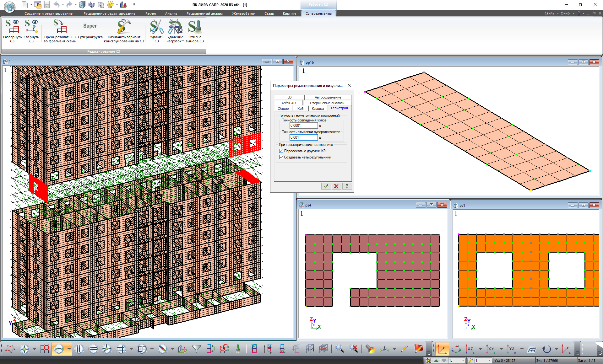Select the XZ projection view icon

click(x=470, y=349)
